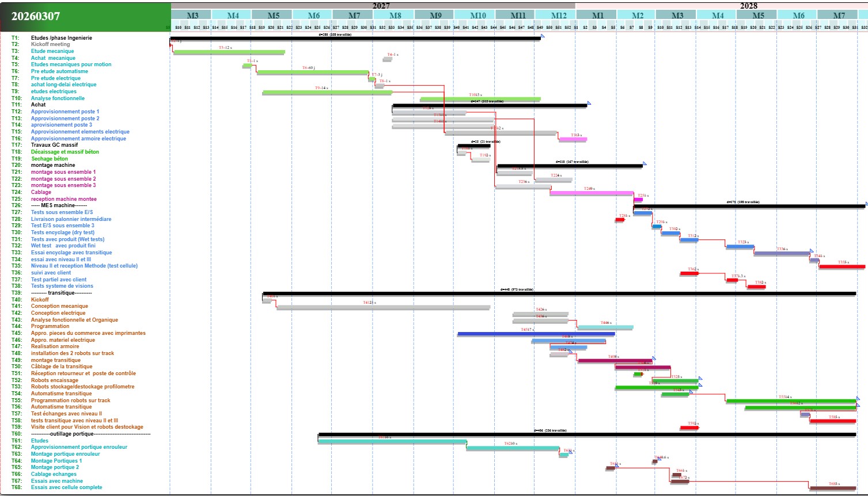Select the Kickoff meeting task label
The width and height of the screenshot is (868, 496).
click(x=50, y=44)
